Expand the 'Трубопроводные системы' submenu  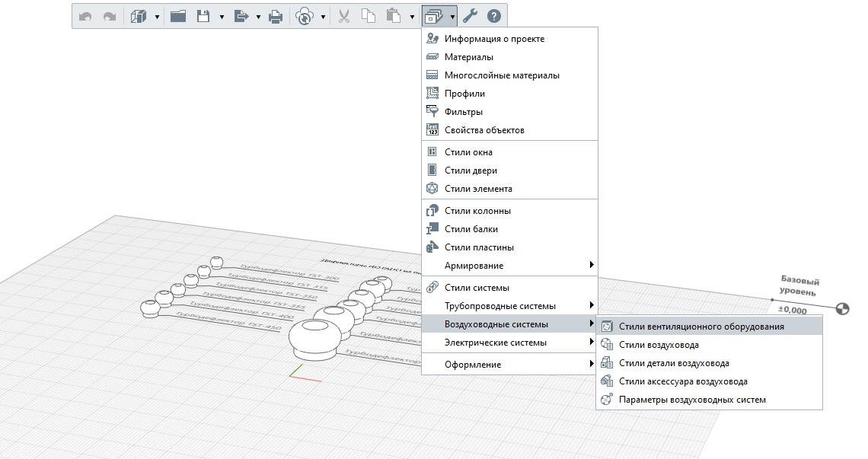click(x=510, y=306)
